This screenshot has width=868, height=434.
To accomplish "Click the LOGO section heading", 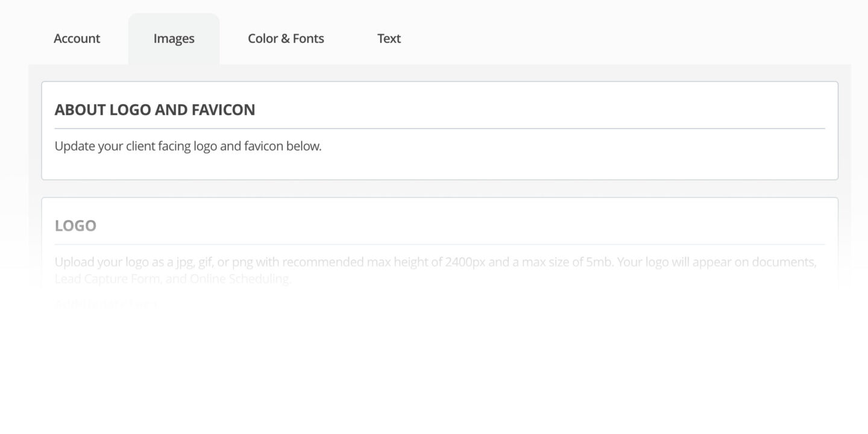I will 75,225.
